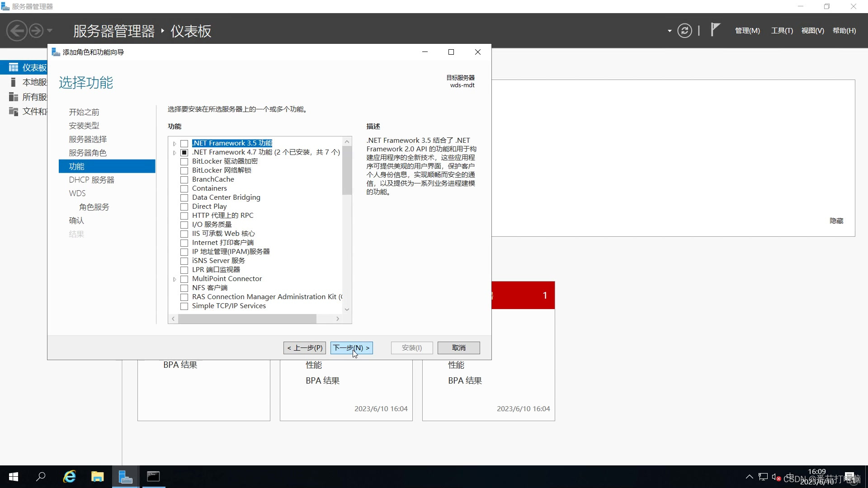Screen dimensions: 868x488
Task: Select the horizontal scrollbar thumb under feature list
Action: coord(247,319)
